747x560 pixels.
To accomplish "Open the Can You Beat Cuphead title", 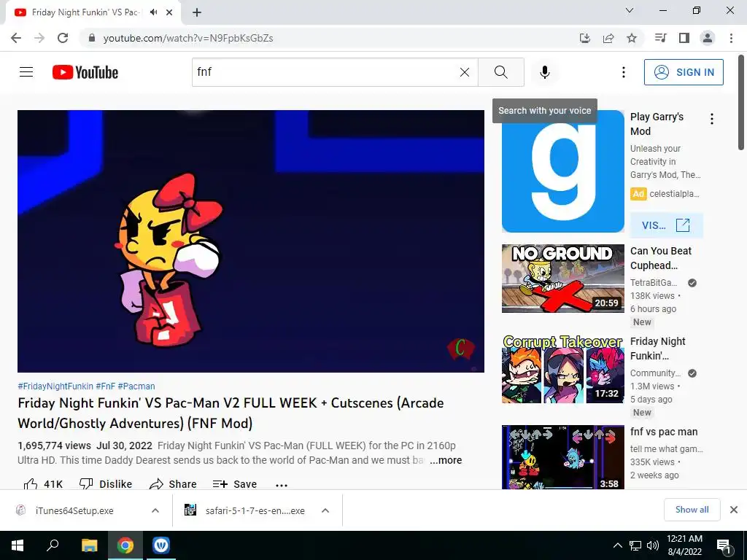I will point(661,258).
